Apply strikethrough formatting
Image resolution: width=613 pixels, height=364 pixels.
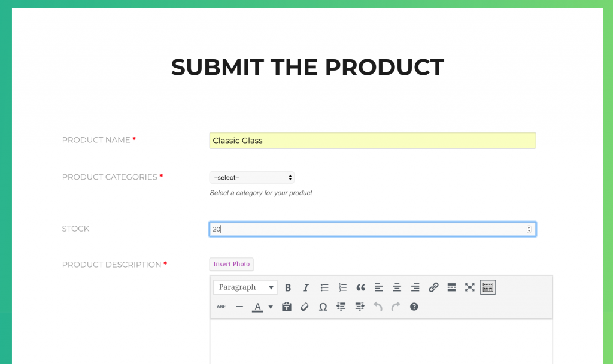(x=221, y=307)
